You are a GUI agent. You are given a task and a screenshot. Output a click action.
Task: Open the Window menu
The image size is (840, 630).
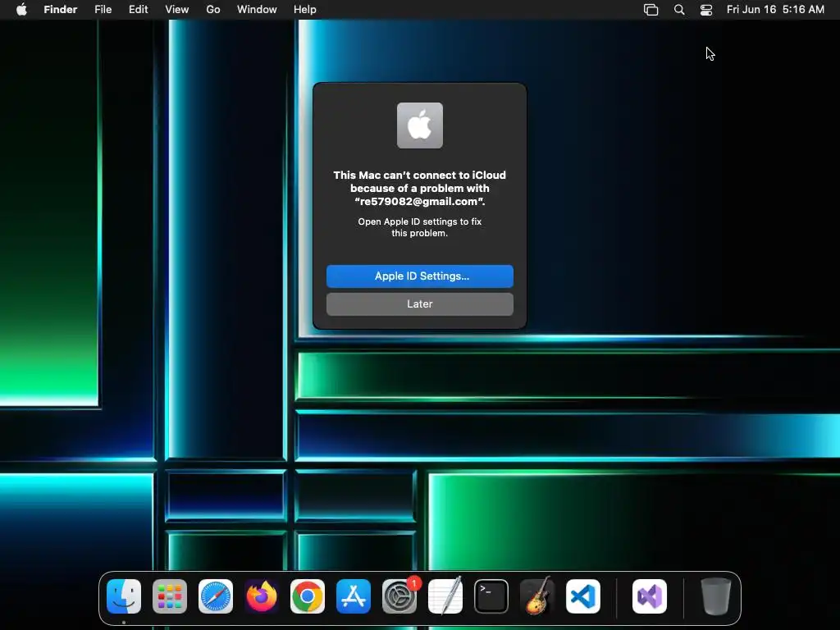click(x=257, y=10)
